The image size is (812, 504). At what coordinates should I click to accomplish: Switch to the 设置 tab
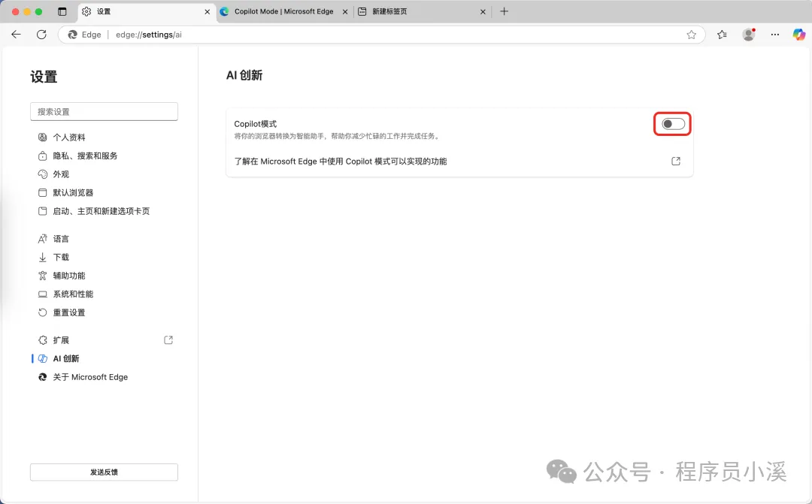click(x=147, y=11)
